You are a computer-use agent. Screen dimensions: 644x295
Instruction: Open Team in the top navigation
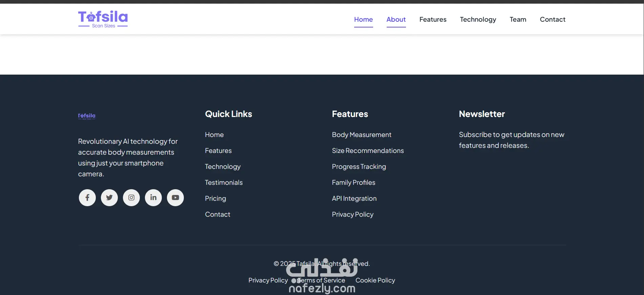click(x=518, y=19)
